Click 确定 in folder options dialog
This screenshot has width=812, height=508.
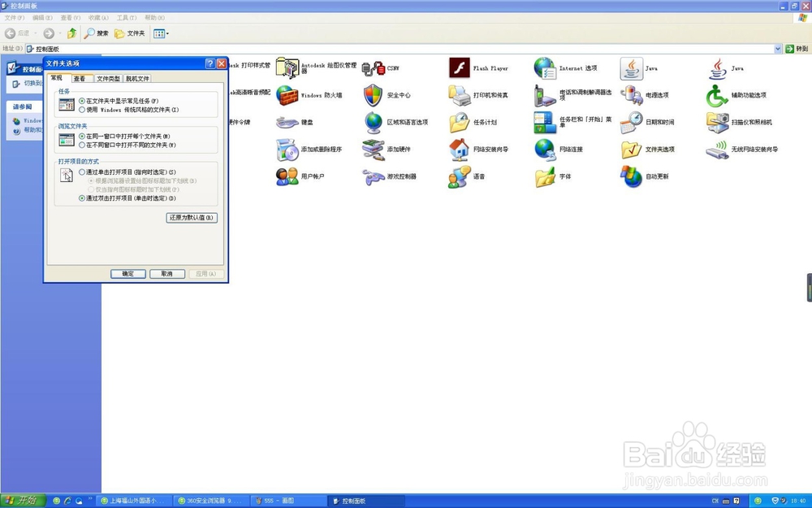[128, 274]
